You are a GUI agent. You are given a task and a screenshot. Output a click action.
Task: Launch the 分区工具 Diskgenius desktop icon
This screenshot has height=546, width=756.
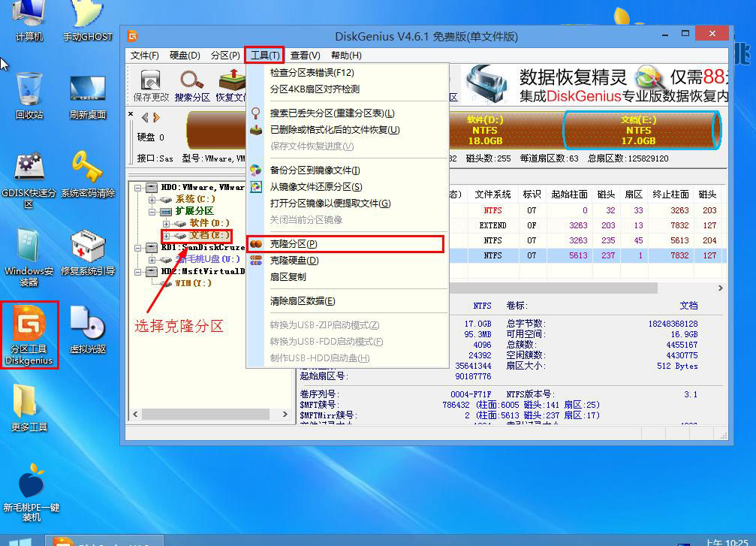[29, 335]
